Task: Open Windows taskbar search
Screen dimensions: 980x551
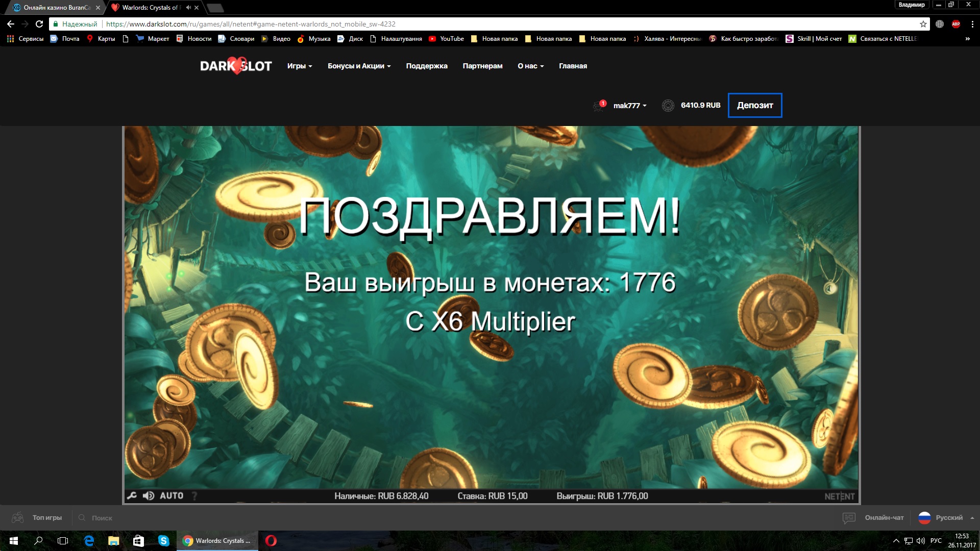Action: pyautogui.click(x=38, y=541)
